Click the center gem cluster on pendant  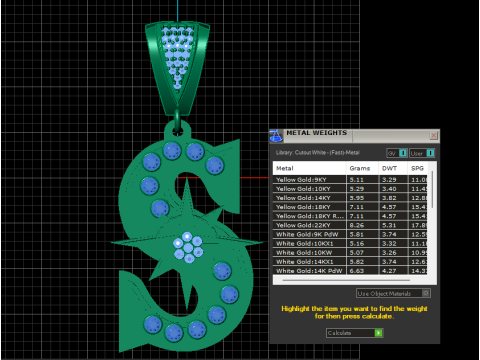(188, 247)
